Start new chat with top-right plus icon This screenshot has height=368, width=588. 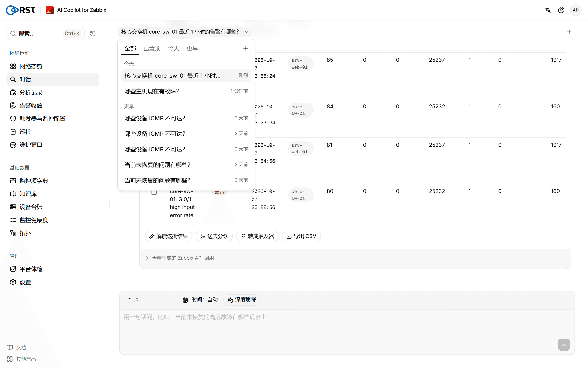pos(569,32)
